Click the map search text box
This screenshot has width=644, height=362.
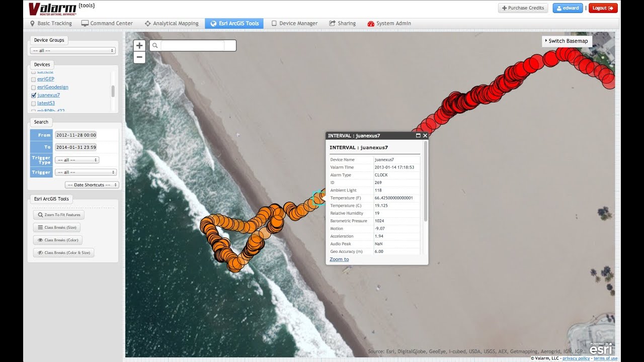pyautogui.click(x=193, y=45)
